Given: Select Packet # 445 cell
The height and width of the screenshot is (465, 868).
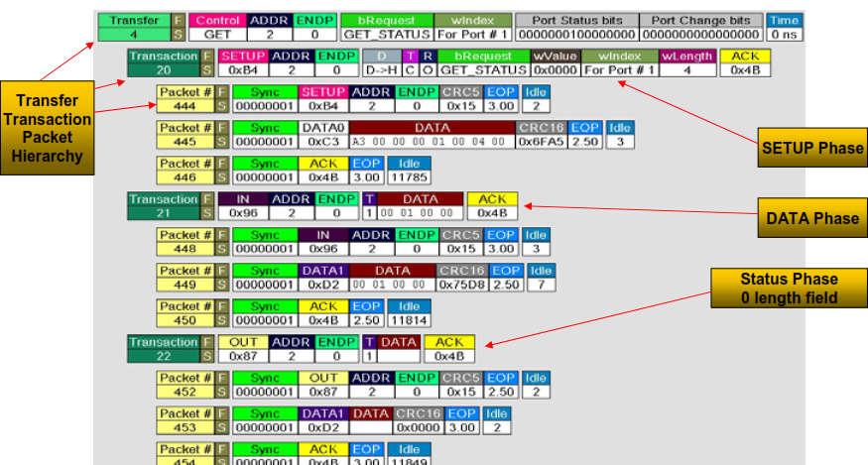Looking at the screenshot, I should click(x=186, y=135).
